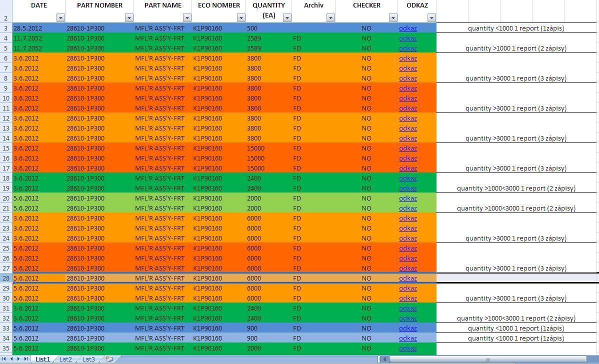Click ECO number K1P90160 in row 25

pos(207,248)
